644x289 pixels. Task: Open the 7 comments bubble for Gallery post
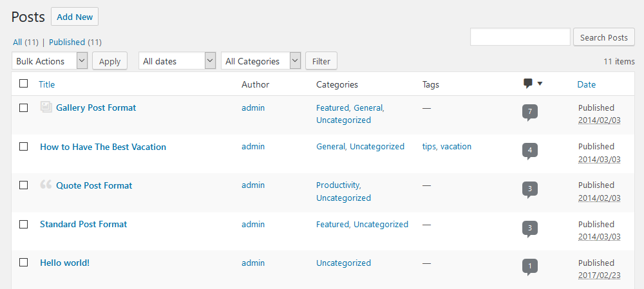click(x=530, y=113)
